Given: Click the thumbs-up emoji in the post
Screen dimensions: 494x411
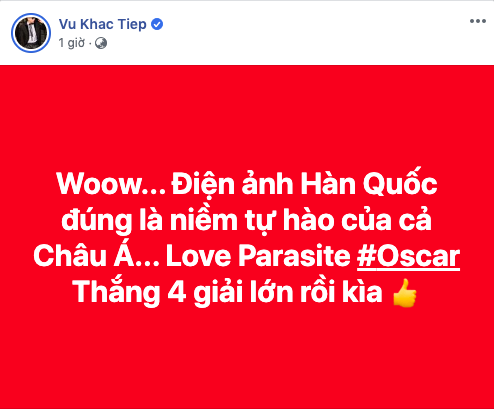Looking at the screenshot, I should click(404, 293).
